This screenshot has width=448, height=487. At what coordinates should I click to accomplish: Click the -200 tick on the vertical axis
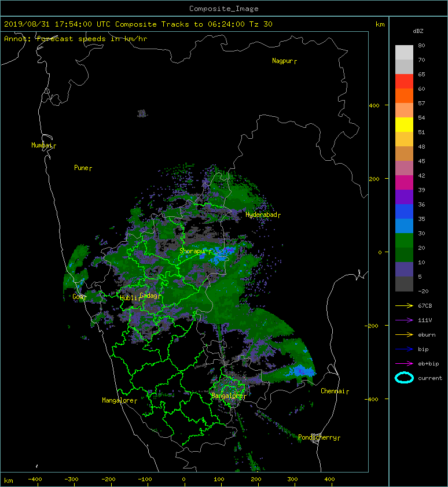pos(372,326)
